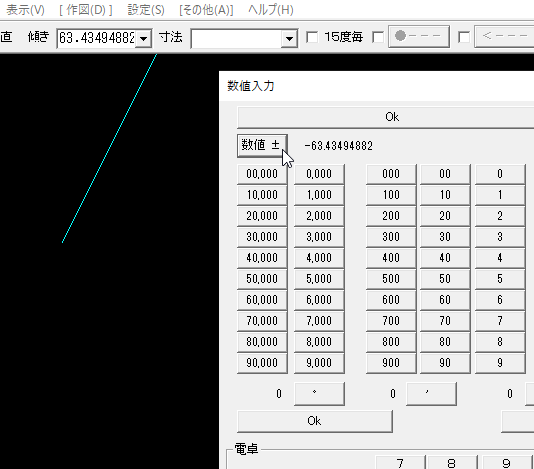Click inside the 寸法 input field
Screen dimensions: 534x469
237,38
